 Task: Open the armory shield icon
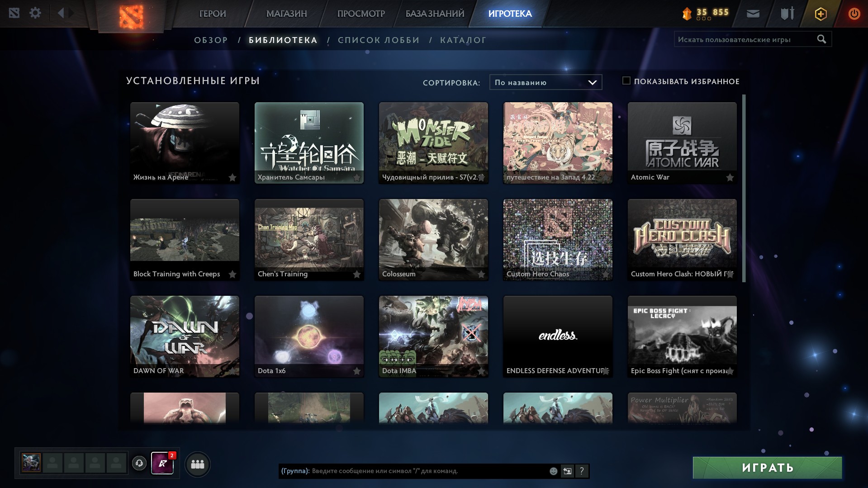pyautogui.click(x=787, y=14)
